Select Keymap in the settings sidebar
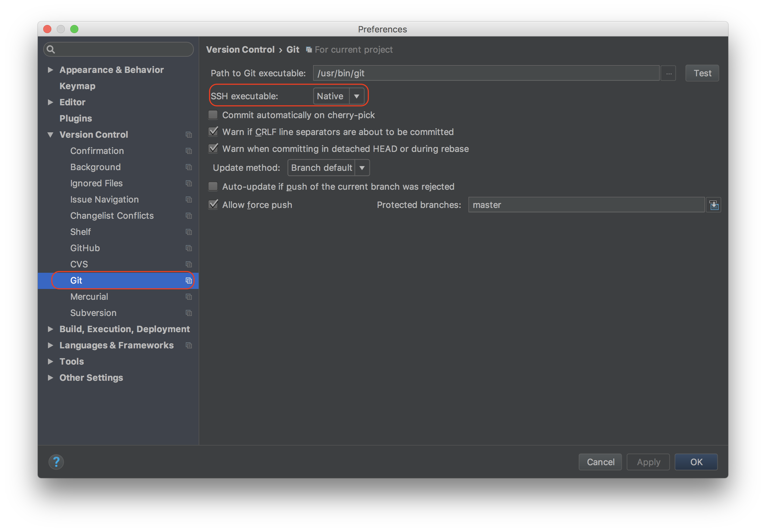 77,86
